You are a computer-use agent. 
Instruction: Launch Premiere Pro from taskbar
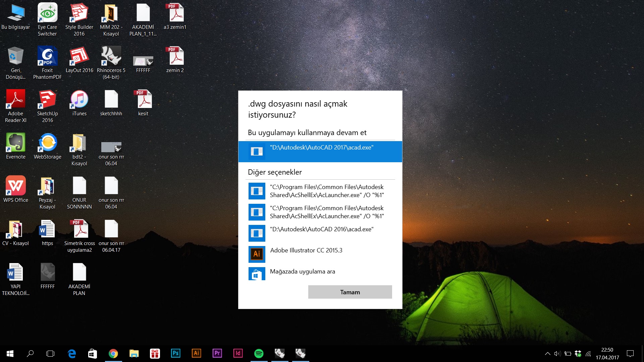tap(217, 353)
